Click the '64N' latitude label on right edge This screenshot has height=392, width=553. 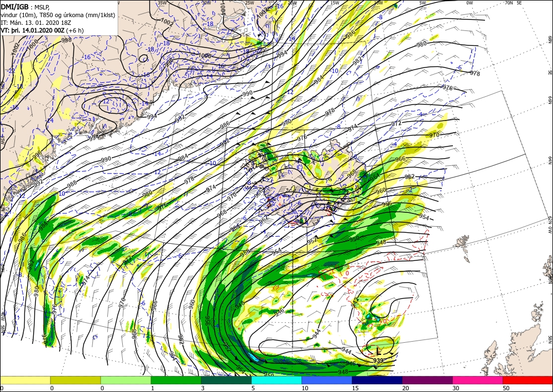[550, 160]
